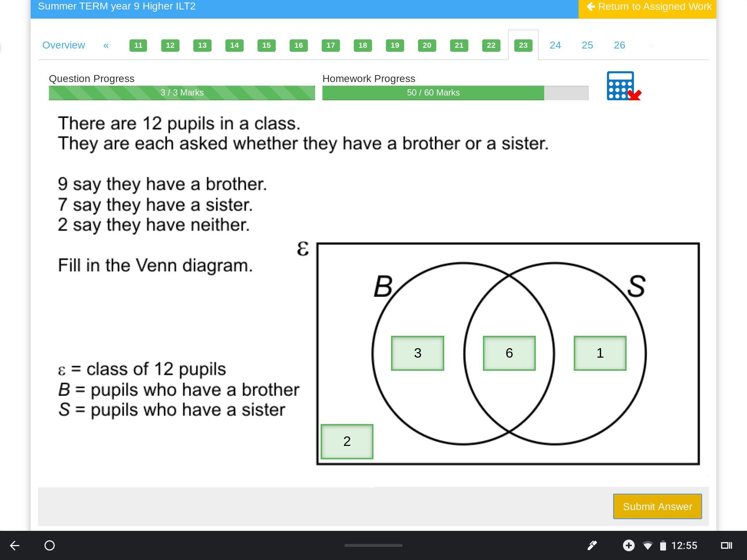Click the brother-only box containing 3
This screenshot has height=560, width=747.
[418, 353]
